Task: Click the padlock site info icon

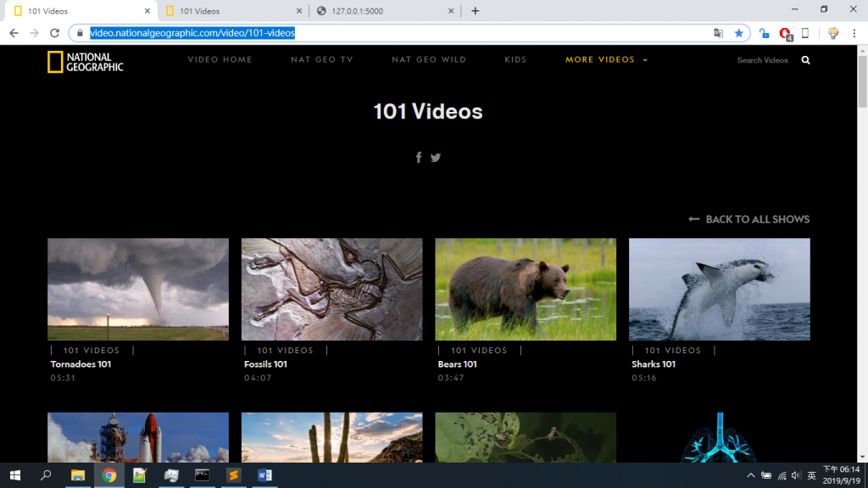Action: (x=80, y=33)
